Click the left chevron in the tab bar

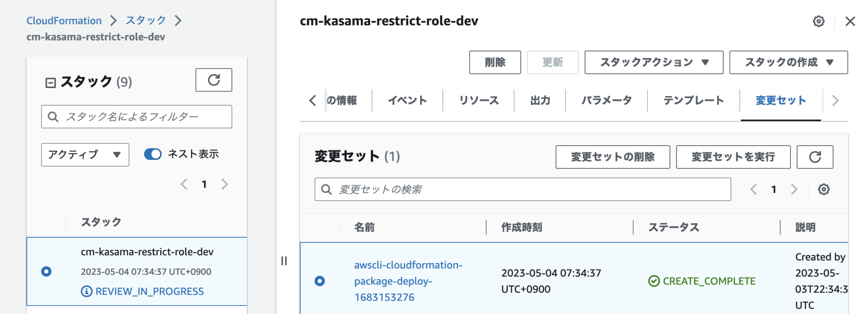[312, 101]
